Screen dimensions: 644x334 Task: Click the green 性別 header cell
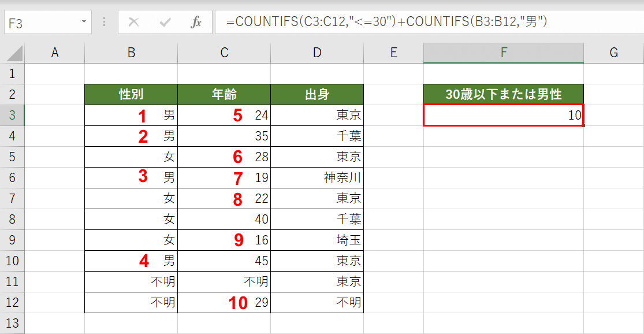(131, 94)
